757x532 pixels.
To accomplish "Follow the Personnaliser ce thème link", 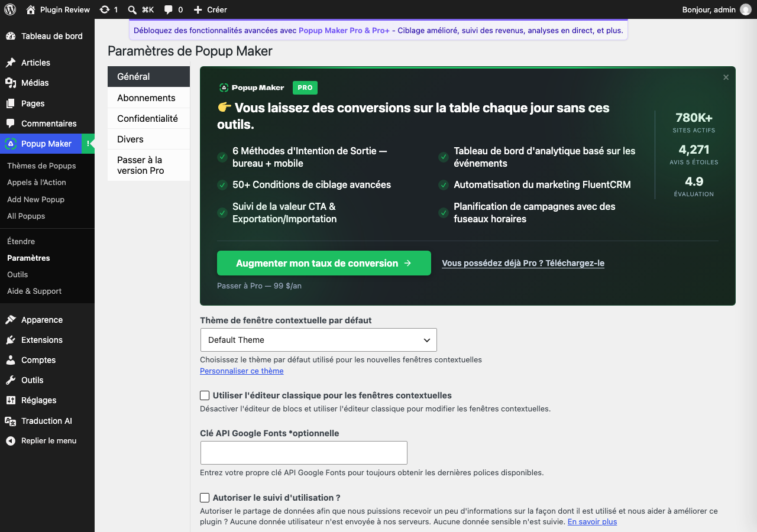I will [x=242, y=371].
